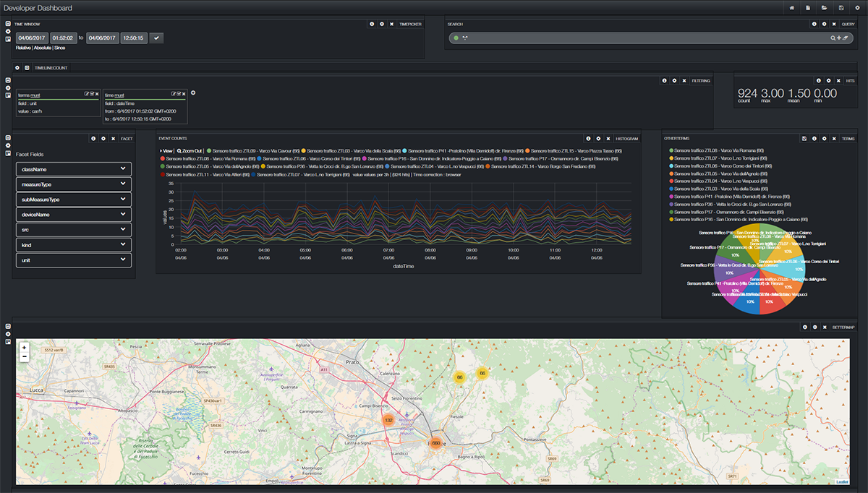Open the info icon on the Histogram panel
The image size is (868, 493).
pos(588,138)
